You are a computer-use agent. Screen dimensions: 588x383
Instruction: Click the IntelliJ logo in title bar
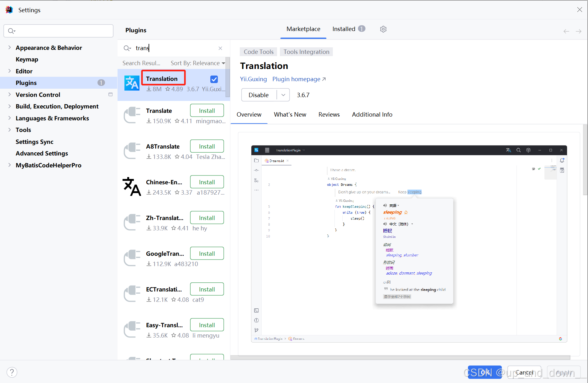pos(9,10)
